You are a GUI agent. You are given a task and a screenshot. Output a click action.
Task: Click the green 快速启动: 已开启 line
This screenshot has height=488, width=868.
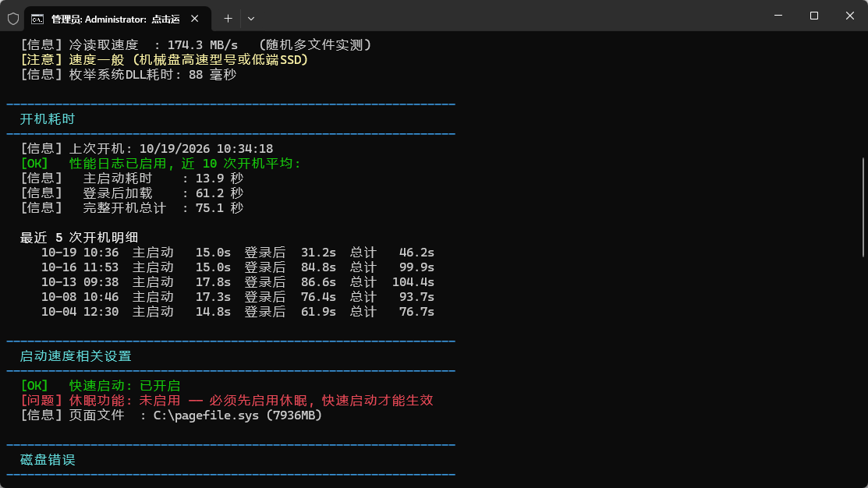100,386
